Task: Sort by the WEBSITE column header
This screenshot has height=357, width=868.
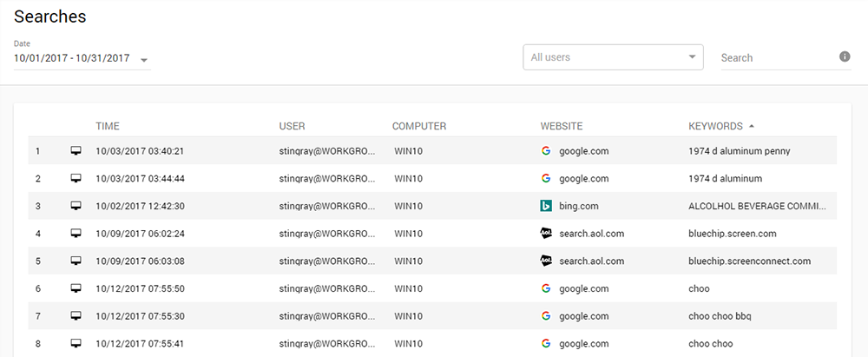Action: point(561,126)
